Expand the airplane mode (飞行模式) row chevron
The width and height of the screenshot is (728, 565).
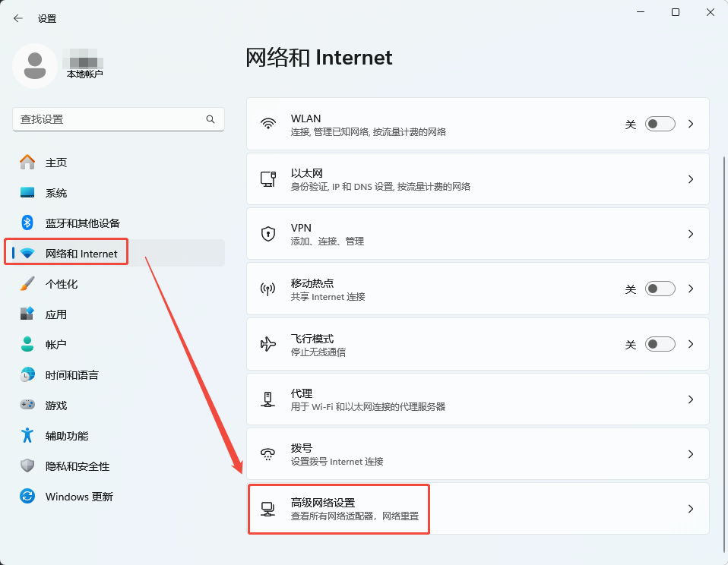pos(691,344)
